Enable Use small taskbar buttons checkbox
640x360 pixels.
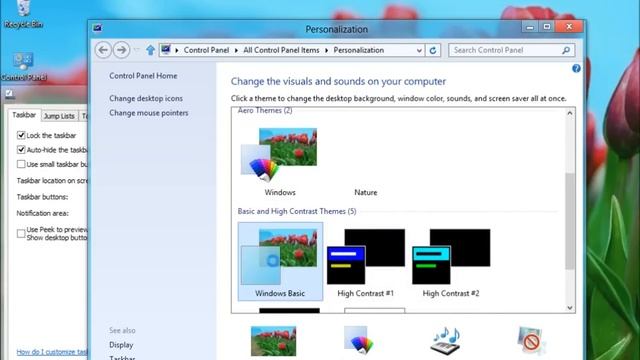pos(21,164)
